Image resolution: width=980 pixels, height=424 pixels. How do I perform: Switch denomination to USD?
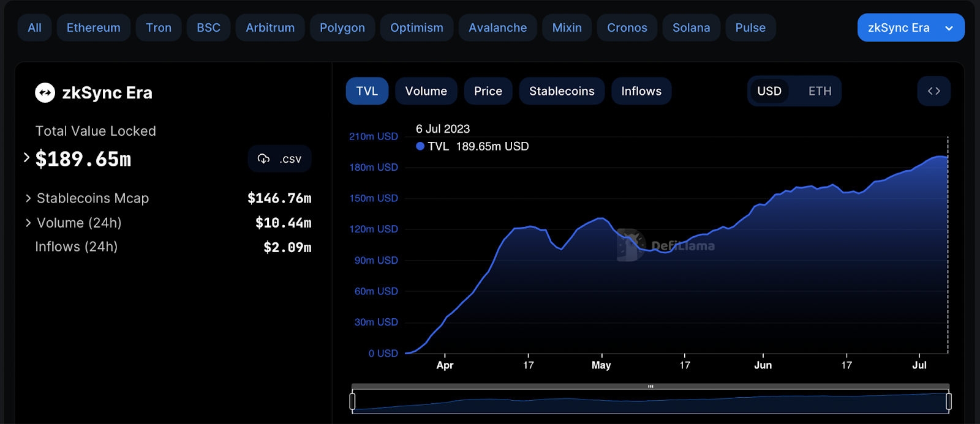click(x=769, y=91)
